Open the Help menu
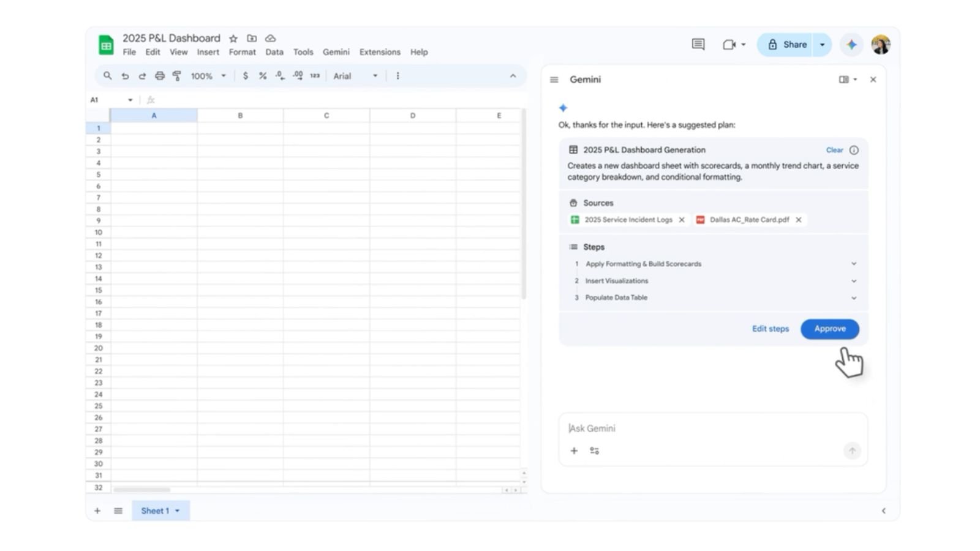The image size is (980, 551). (x=419, y=52)
